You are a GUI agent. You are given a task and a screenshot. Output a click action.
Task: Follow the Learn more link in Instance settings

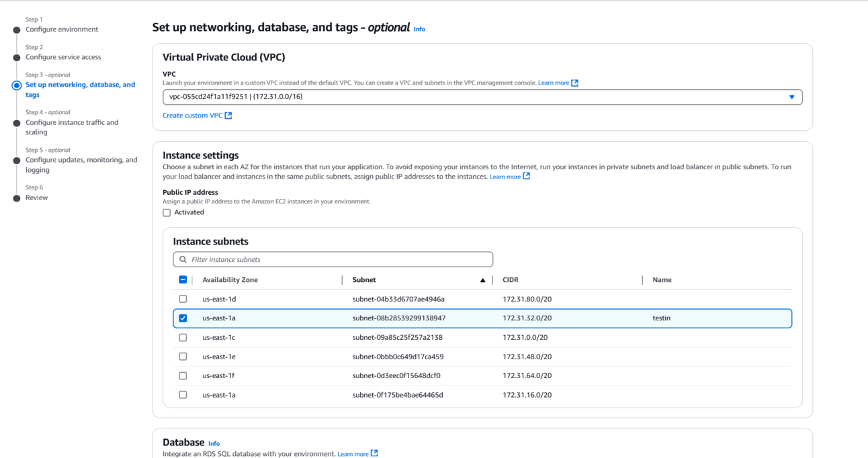pyautogui.click(x=505, y=177)
